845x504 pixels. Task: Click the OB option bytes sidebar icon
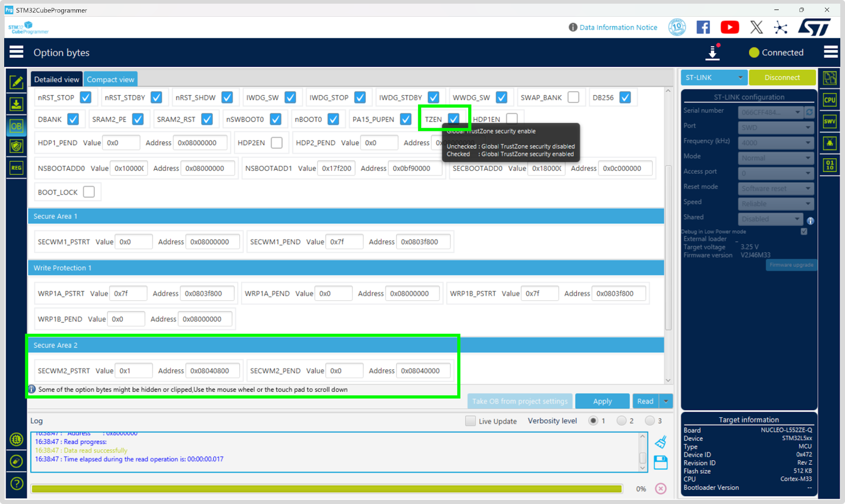(16, 126)
